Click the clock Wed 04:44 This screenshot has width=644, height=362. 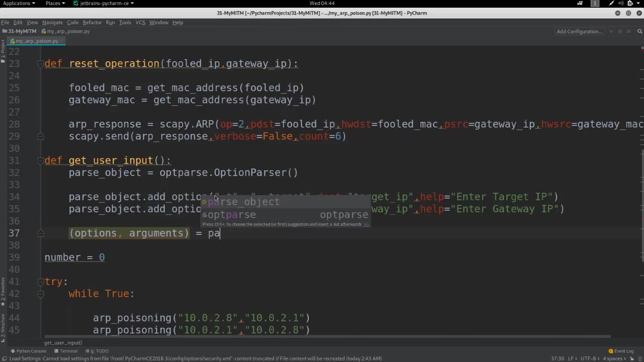322,3
